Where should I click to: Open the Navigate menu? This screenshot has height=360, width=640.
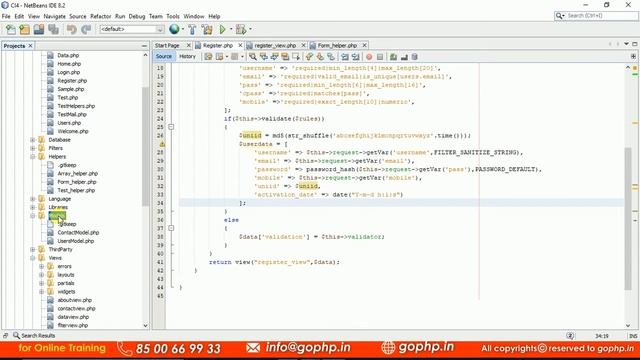(55, 16)
